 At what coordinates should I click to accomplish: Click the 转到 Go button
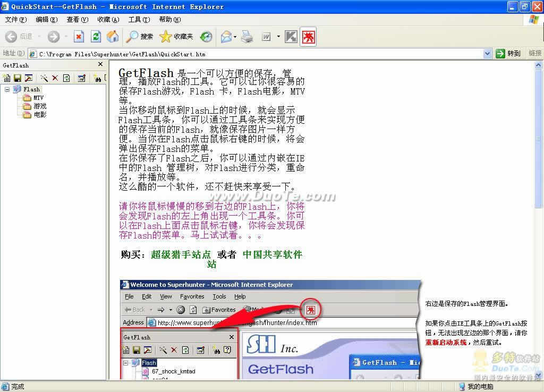click(x=508, y=54)
